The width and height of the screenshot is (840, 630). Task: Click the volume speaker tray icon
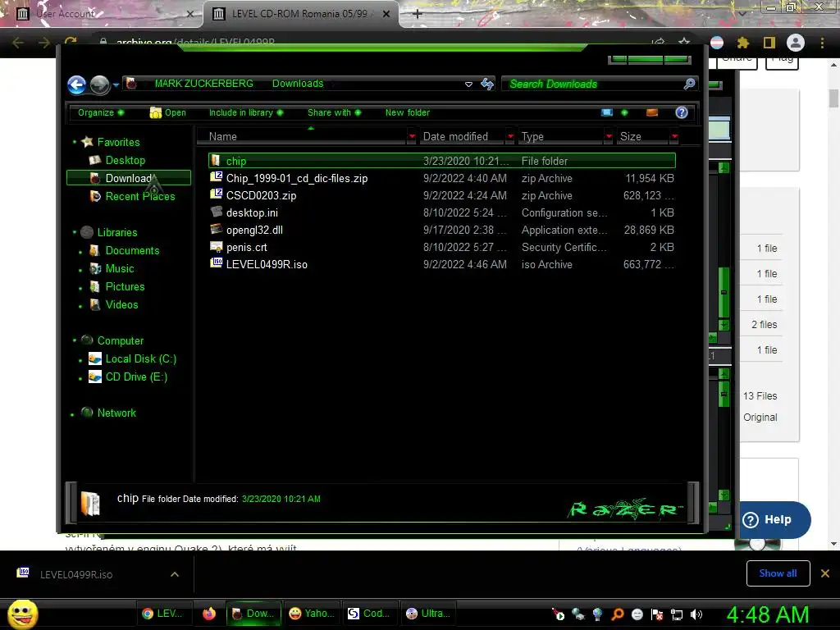[696, 614]
